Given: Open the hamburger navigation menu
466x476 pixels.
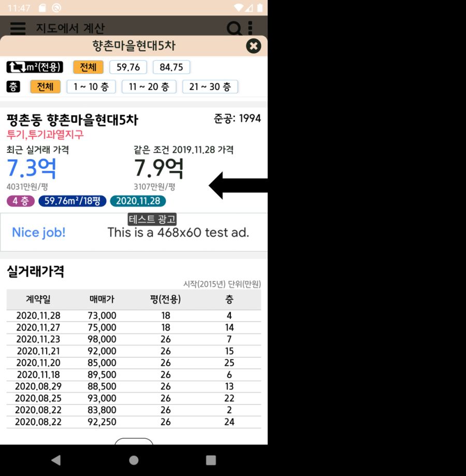Looking at the screenshot, I should point(17,28).
